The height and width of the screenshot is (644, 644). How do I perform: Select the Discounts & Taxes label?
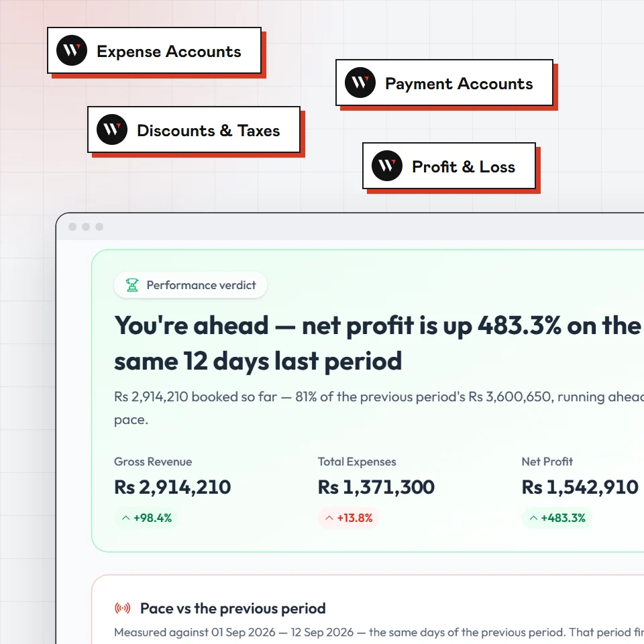pyautogui.click(x=208, y=131)
